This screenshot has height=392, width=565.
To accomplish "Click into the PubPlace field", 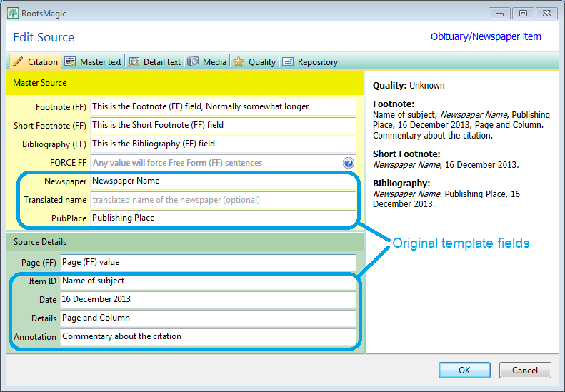I will (x=223, y=218).
